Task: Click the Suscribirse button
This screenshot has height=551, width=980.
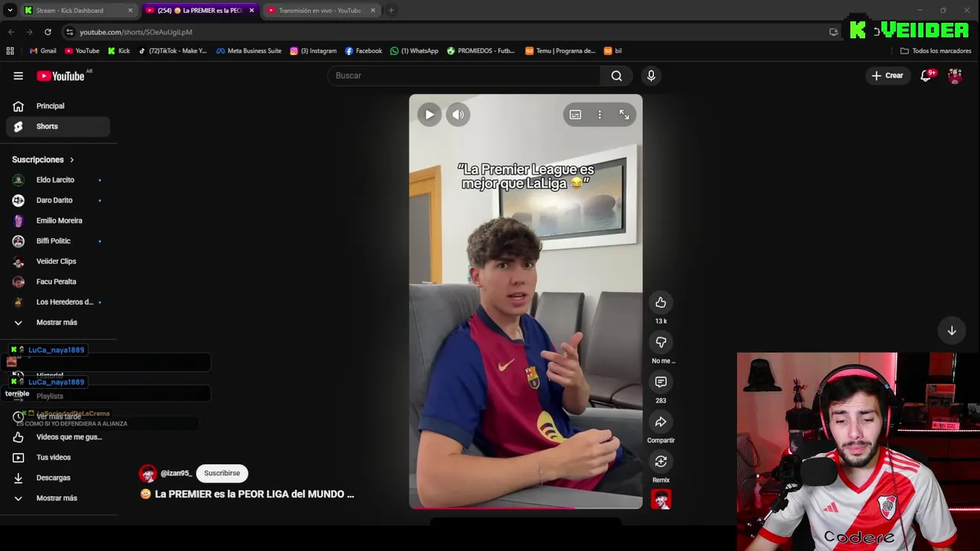Action: pyautogui.click(x=222, y=473)
